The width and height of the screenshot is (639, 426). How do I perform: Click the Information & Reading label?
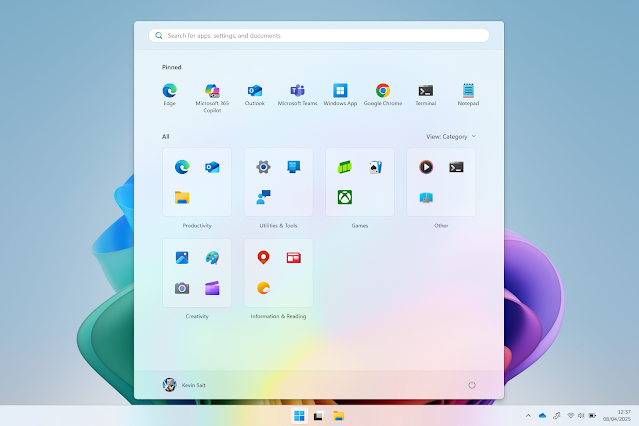pyautogui.click(x=278, y=316)
